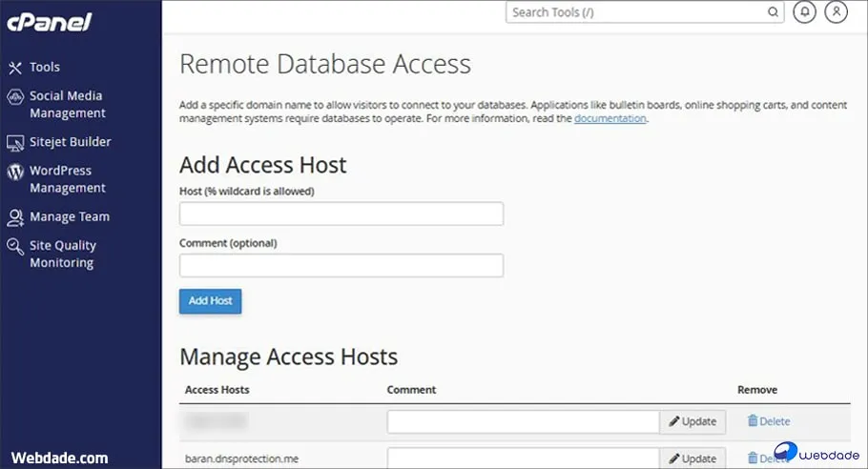Click the Comment (optional) input field

[341, 265]
